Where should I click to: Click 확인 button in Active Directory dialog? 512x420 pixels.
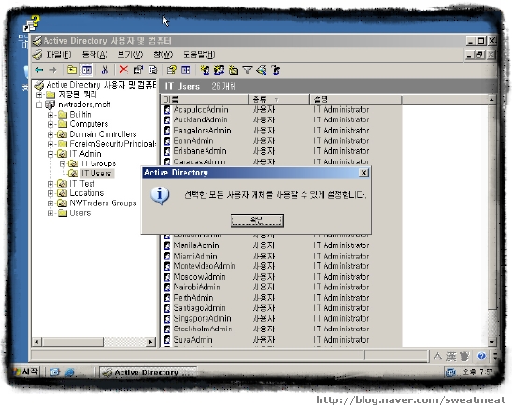(257, 220)
